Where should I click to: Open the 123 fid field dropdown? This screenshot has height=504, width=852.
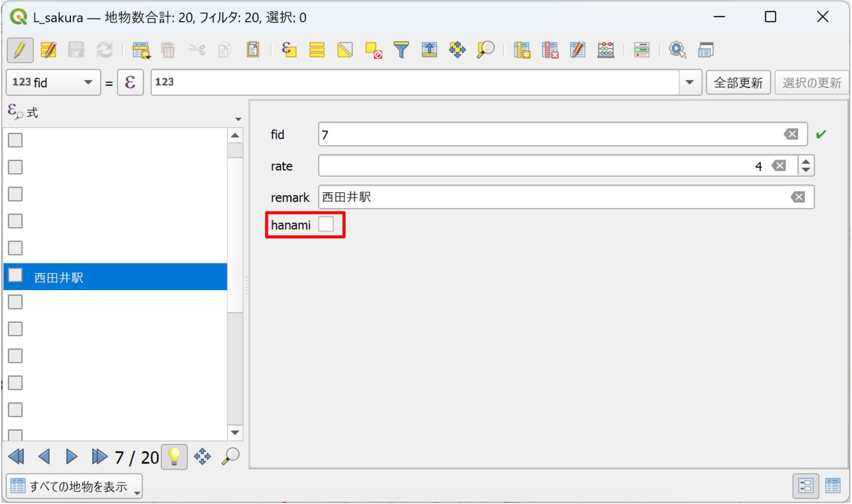tap(53, 82)
